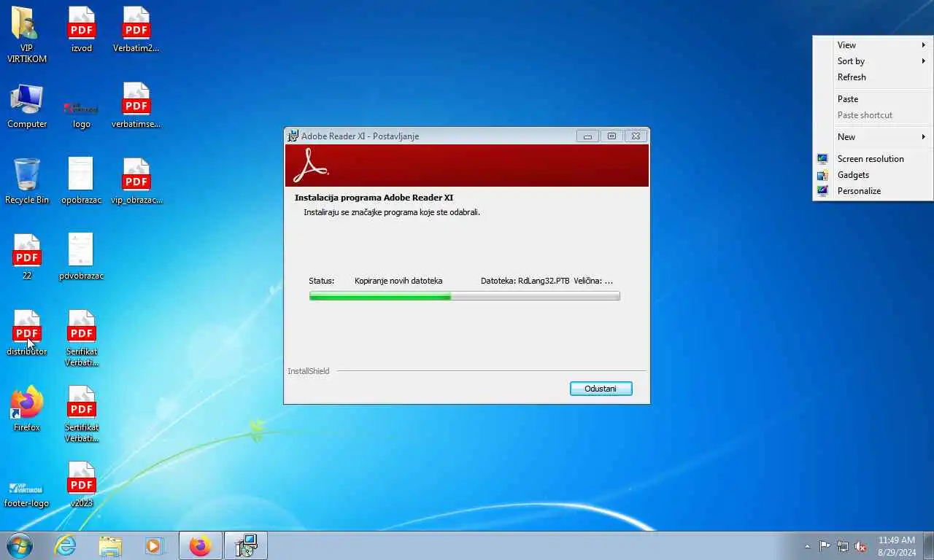Switch to Firefox in the taskbar

pyautogui.click(x=200, y=545)
